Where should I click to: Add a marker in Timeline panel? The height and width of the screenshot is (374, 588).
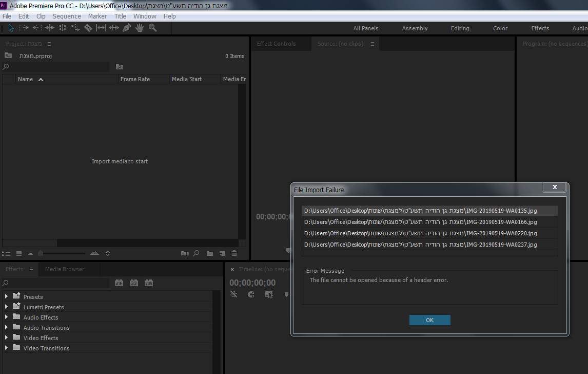point(286,294)
